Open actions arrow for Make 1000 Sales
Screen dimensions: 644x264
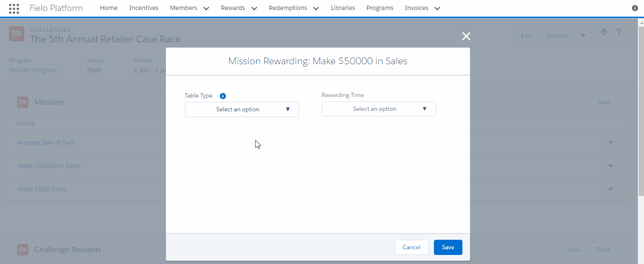pos(611,189)
